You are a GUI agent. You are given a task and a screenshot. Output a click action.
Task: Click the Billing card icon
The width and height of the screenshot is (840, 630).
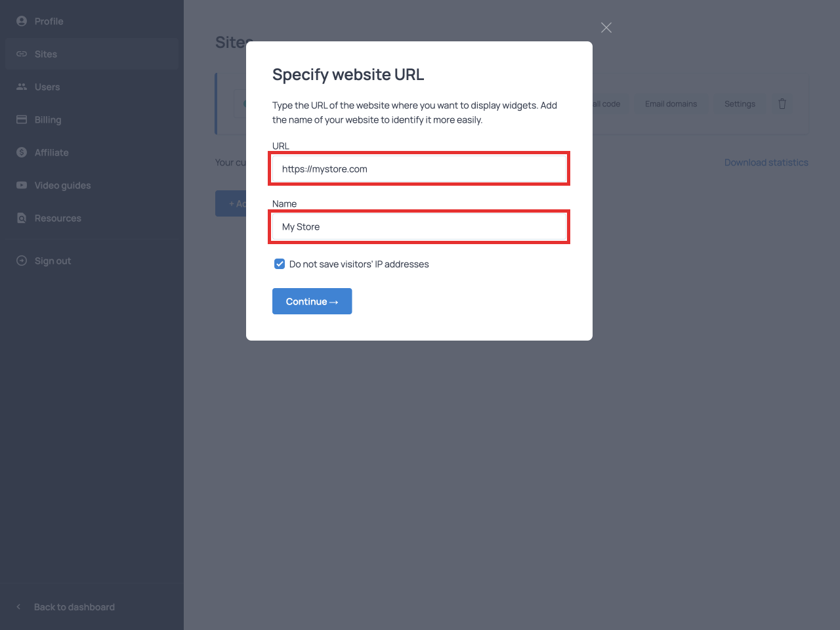pos(22,119)
